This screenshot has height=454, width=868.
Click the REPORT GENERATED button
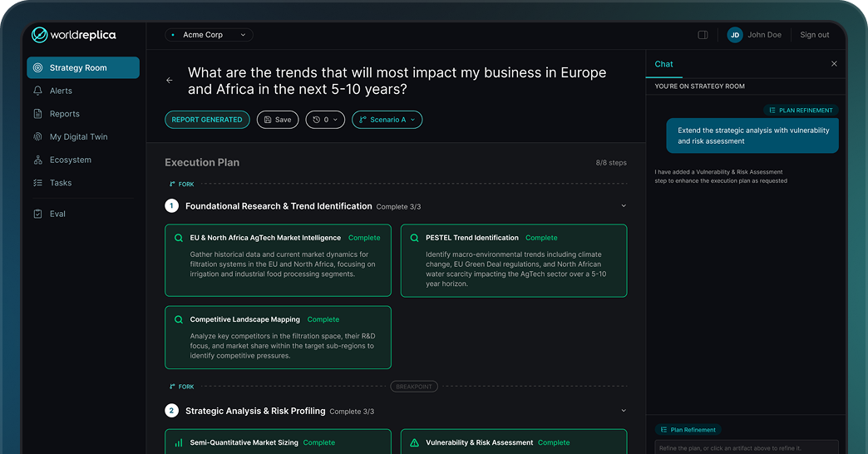(207, 120)
